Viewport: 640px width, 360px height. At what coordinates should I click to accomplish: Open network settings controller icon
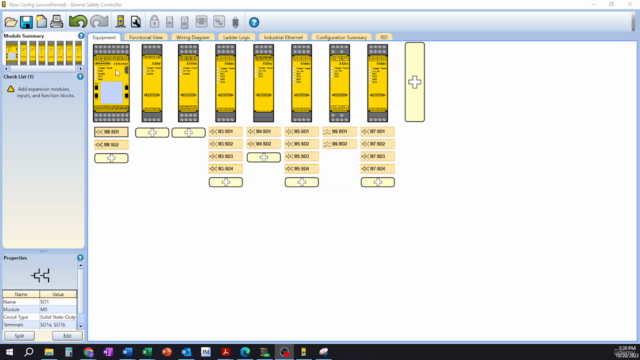[x=120, y=22]
